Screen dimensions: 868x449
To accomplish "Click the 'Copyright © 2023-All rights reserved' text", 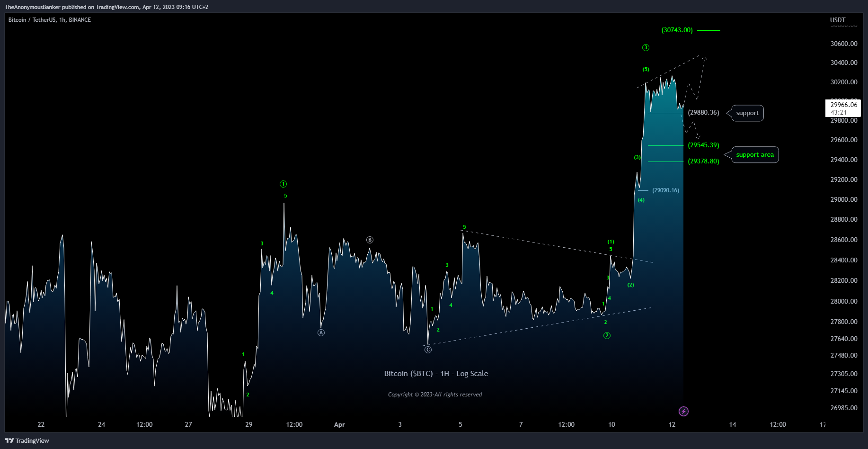I will [435, 394].
